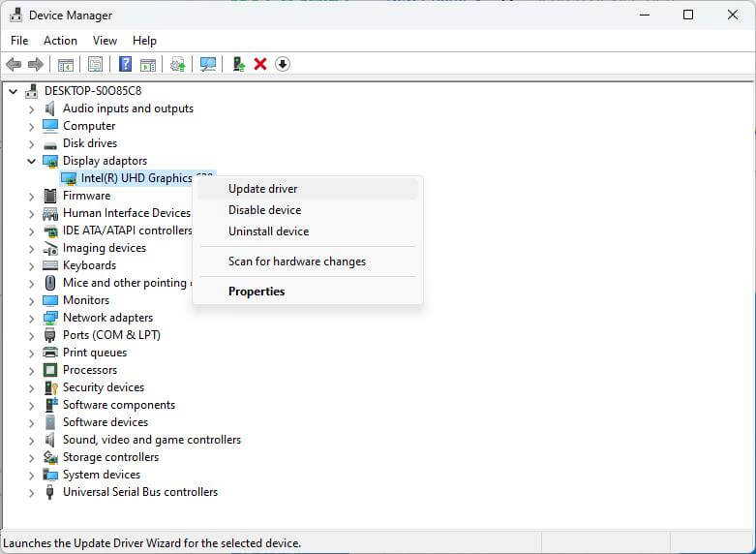Click the red X Uninstall device toolbar icon
The width and height of the screenshot is (756, 554).
(259, 64)
